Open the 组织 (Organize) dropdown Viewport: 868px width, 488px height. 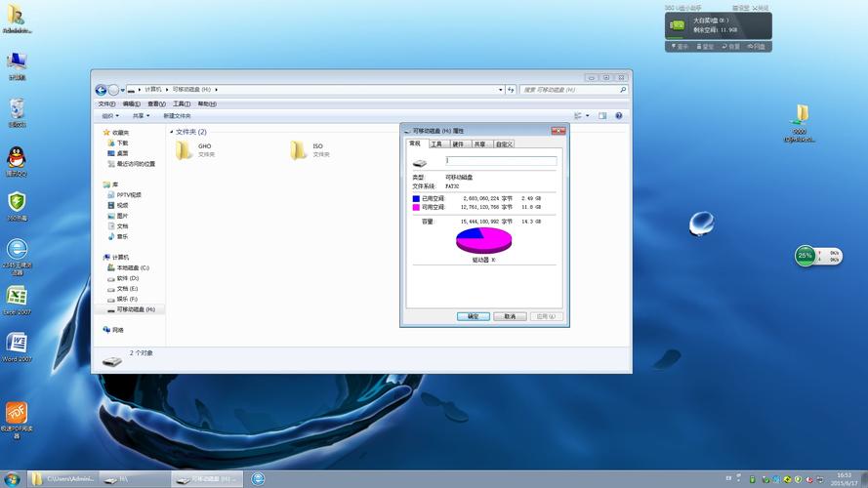110,115
